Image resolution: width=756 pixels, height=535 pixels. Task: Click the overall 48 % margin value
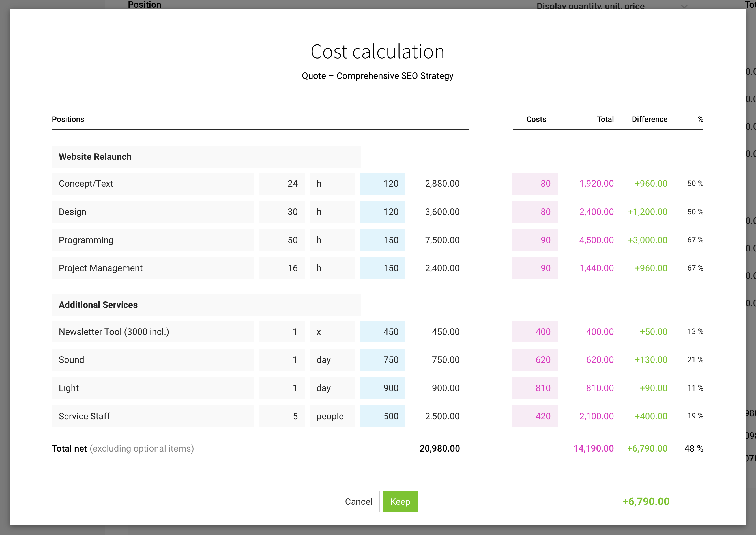point(694,448)
